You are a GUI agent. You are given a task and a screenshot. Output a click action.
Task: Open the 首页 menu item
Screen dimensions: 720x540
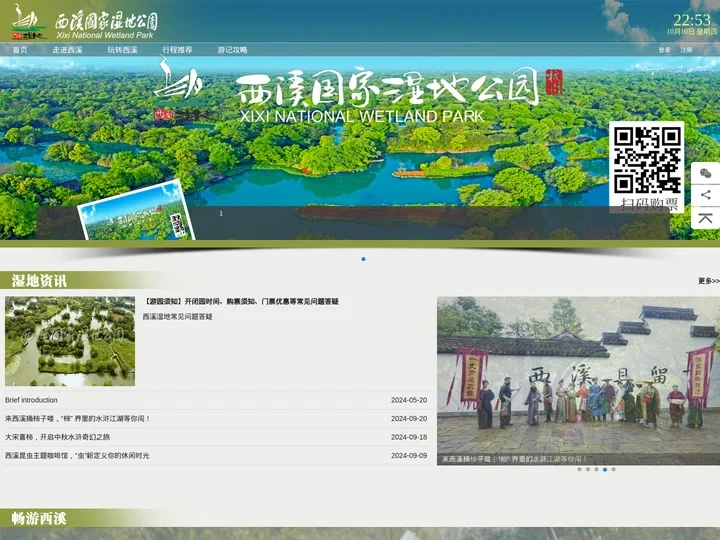(x=20, y=50)
